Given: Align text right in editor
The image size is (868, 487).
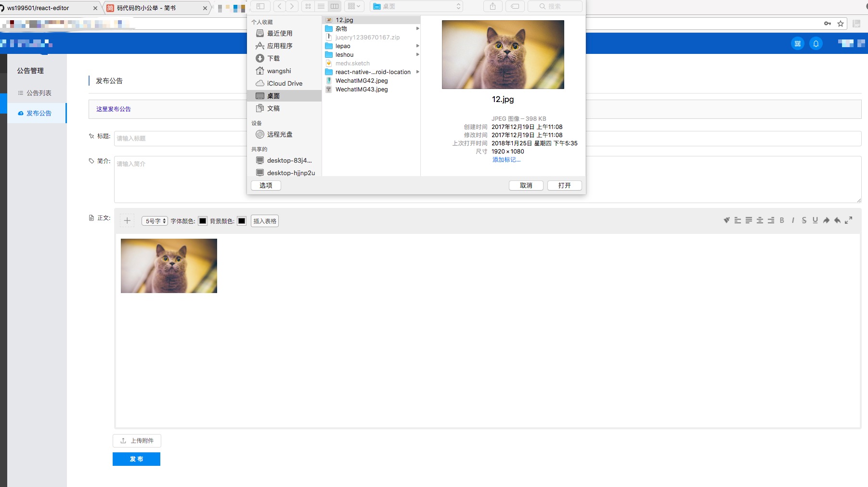Looking at the screenshot, I should point(771,220).
